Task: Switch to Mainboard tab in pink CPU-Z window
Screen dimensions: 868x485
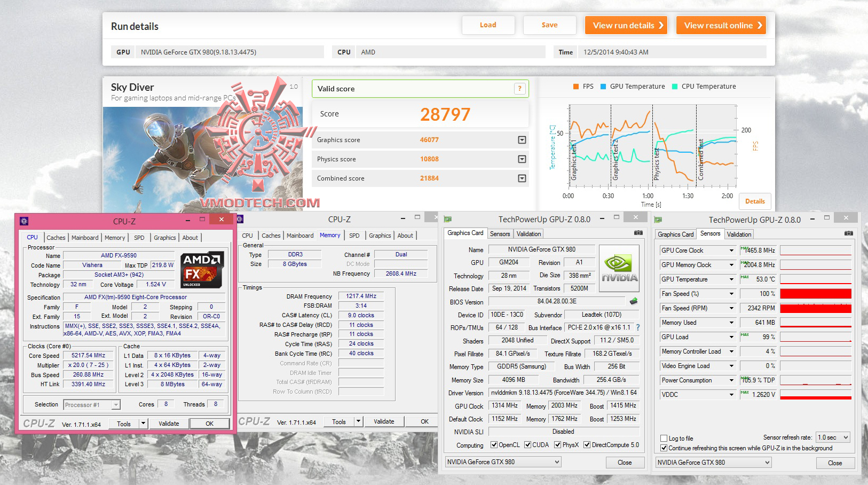Action: tap(85, 238)
